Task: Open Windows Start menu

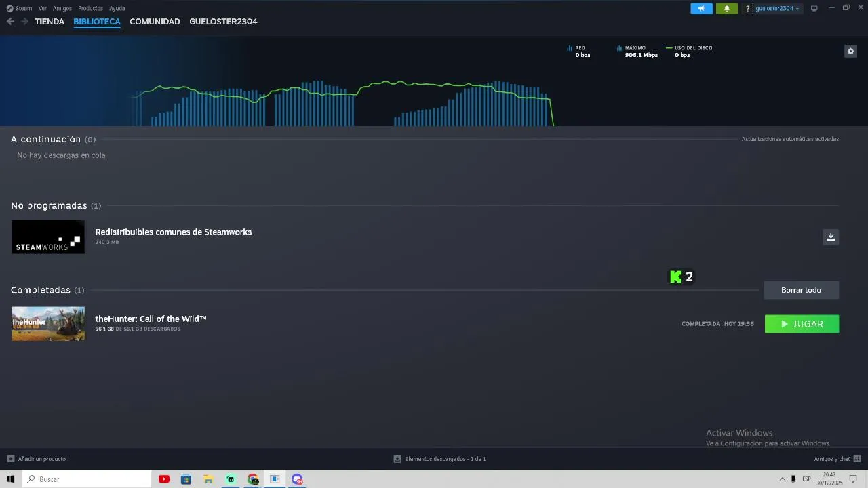Action: click(11, 479)
